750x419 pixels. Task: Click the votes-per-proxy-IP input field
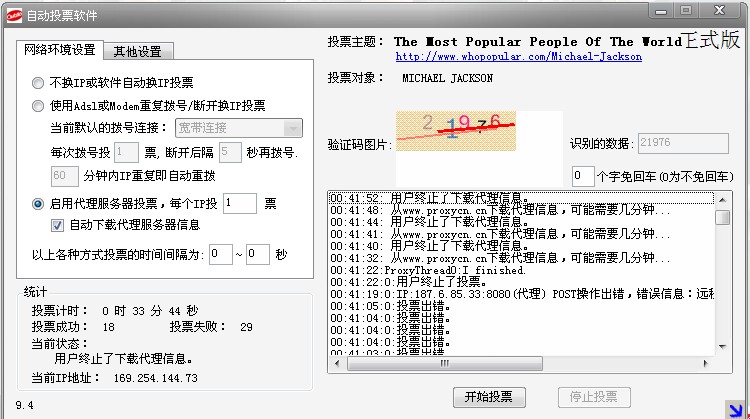[240, 203]
